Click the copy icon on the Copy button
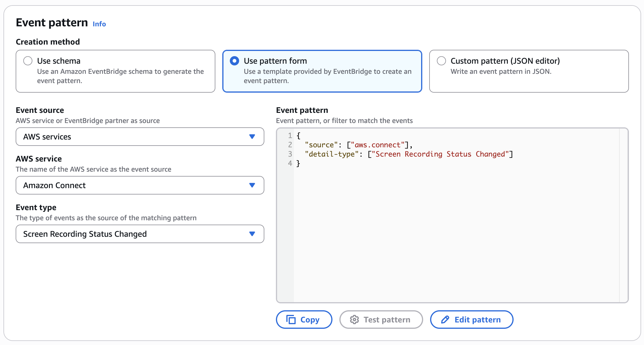 pyautogui.click(x=291, y=320)
